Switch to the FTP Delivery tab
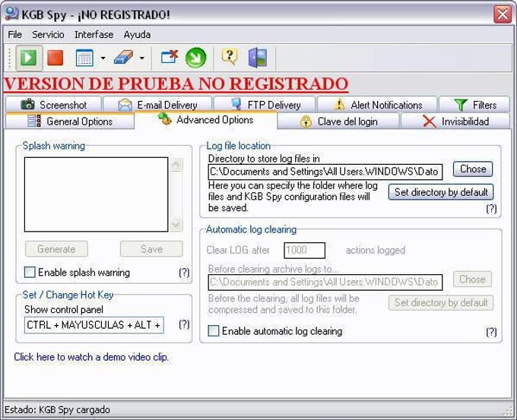 pos(265,105)
